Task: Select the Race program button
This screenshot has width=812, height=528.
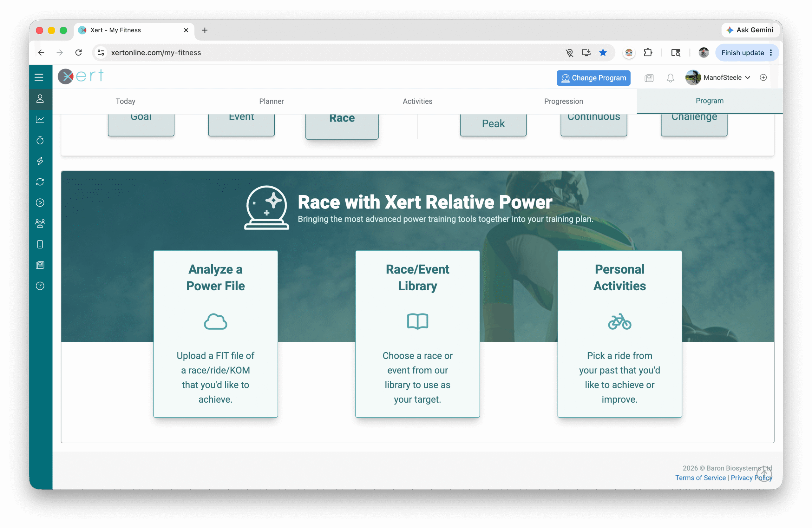Action: click(x=342, y=126)
